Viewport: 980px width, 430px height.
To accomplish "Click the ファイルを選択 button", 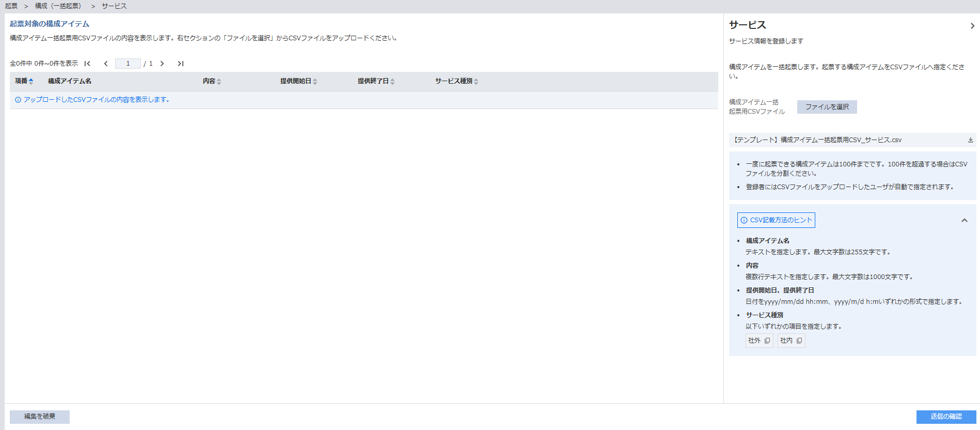I will point(827,107).
